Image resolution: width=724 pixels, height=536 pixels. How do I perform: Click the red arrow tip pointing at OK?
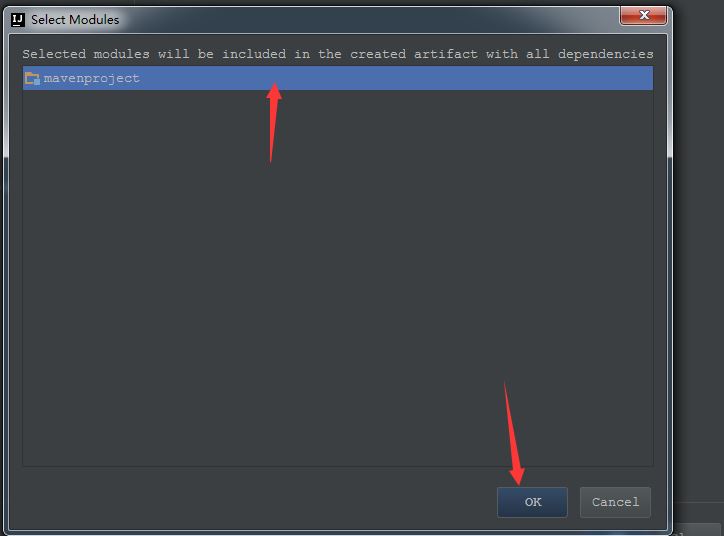tap(518, 480)
